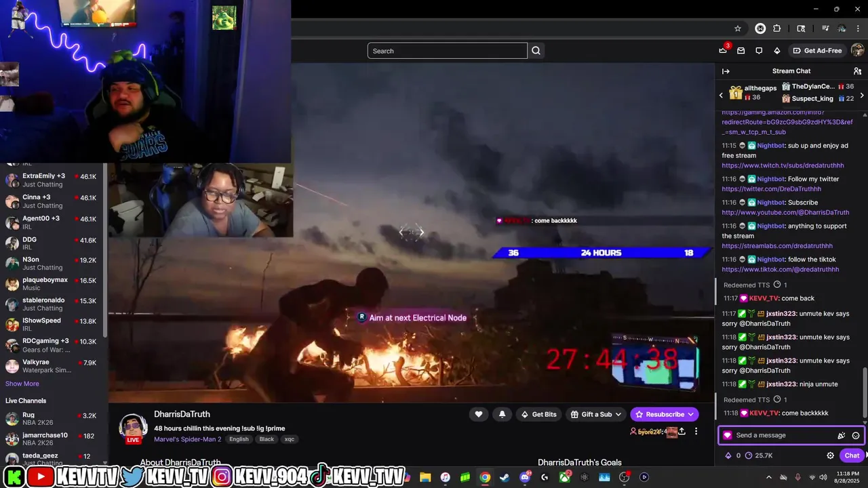Open the notifications inbox icon
The image size is (868, 488).
point(741,51)
